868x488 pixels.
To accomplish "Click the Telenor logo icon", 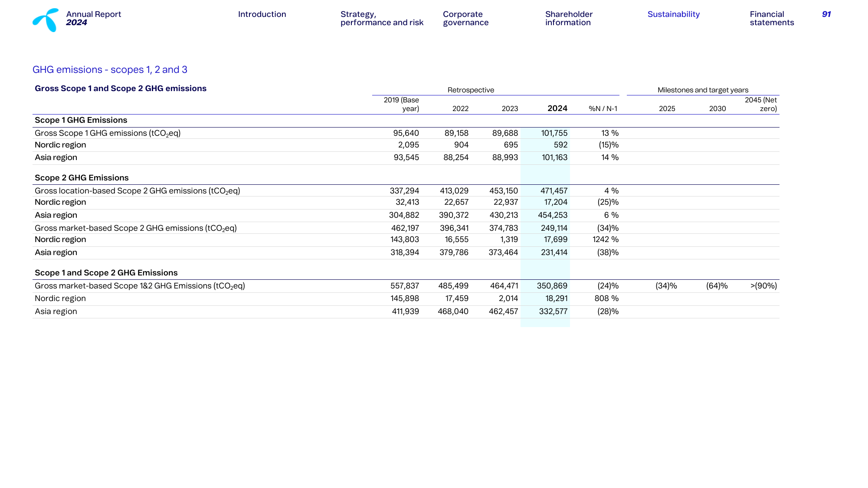I will [x=46, y=20].
